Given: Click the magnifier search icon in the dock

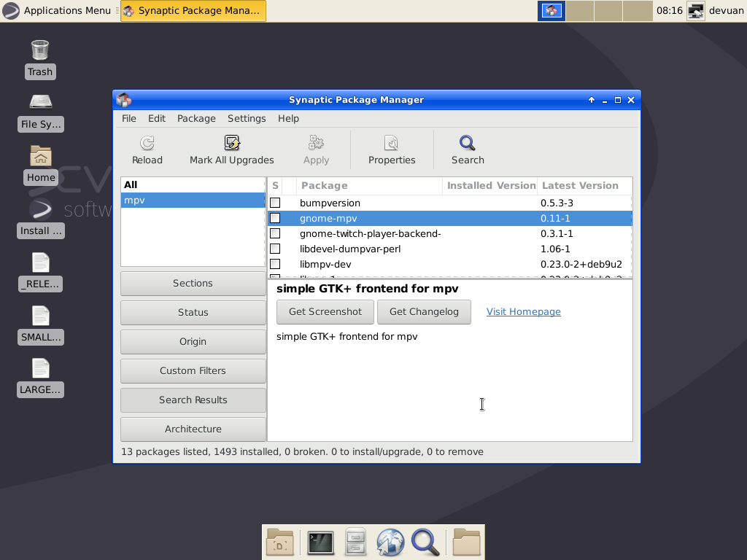Looking at the screenshot, I should pos(426,542).
